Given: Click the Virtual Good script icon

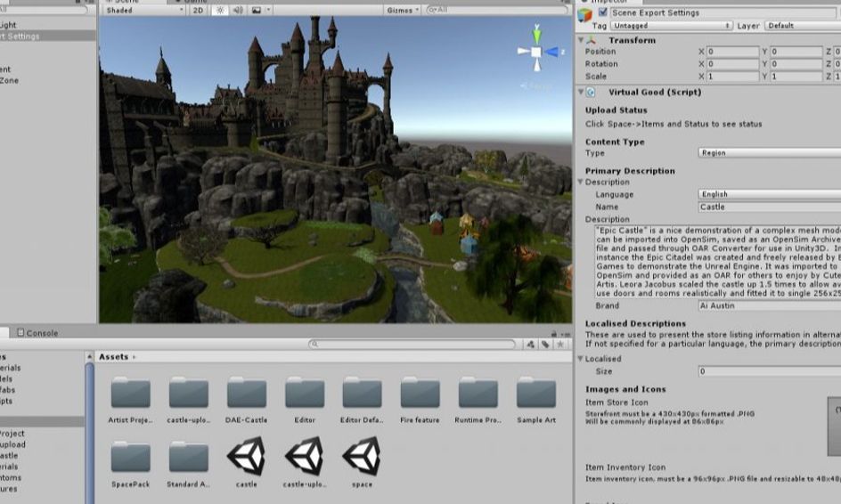Looking at the screenshot, I should tap(591, 93).
